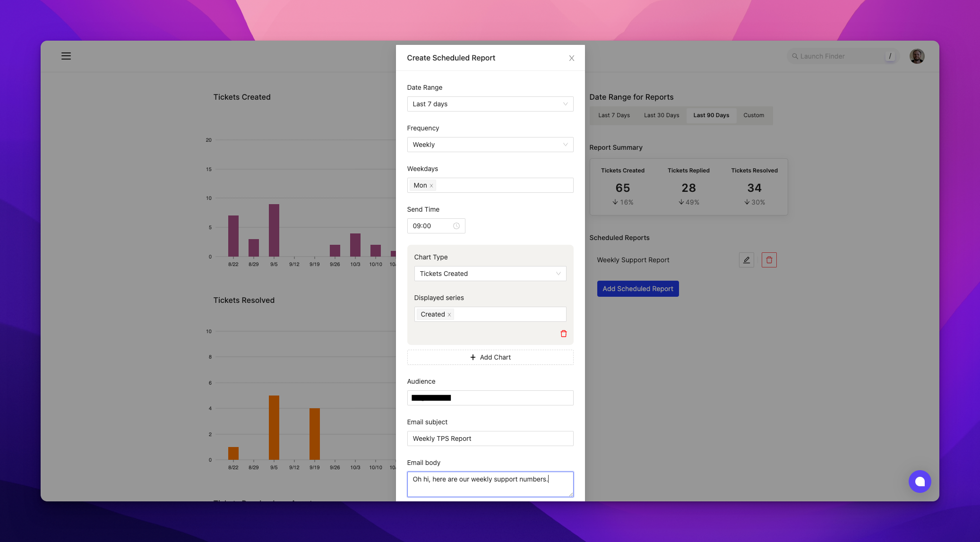Click the Audience input field
This screenshot has height=542, width=980.
point(490,398)
